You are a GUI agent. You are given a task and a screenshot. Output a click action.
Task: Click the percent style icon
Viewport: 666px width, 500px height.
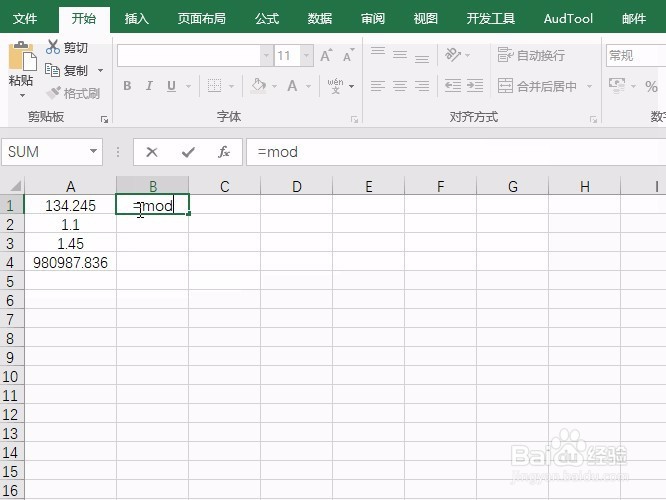click(651, 86)
